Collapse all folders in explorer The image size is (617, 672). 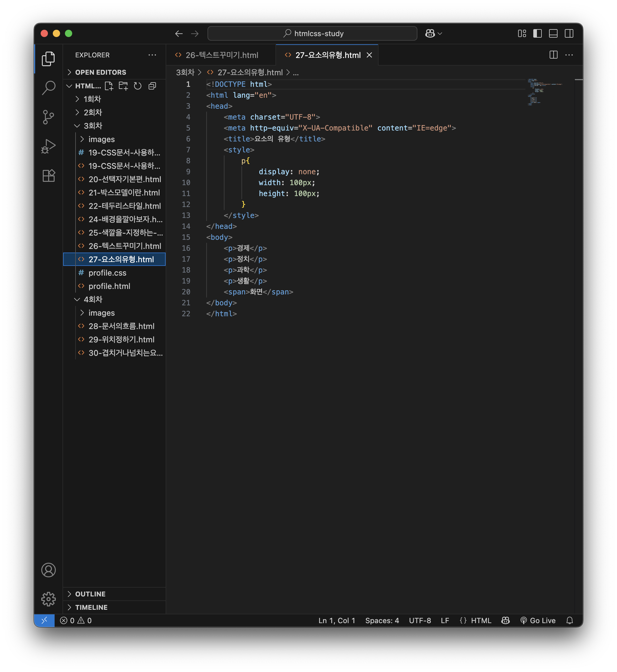click(x=152, y=86)
